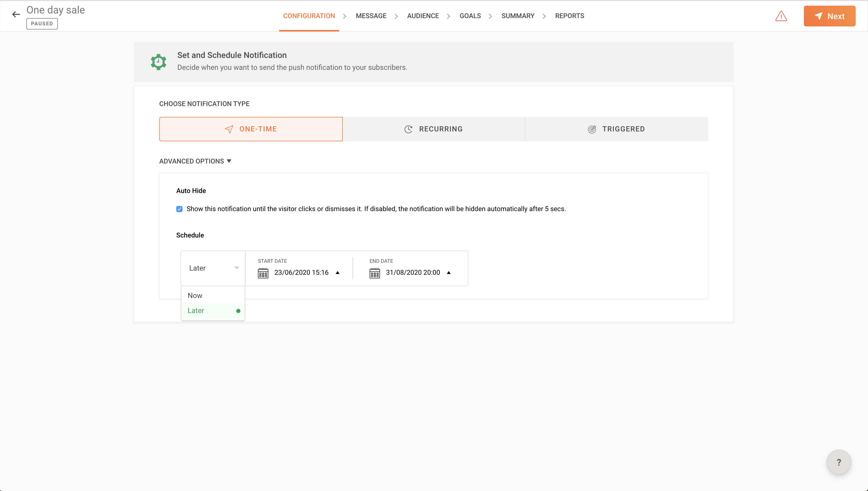Open the Later schedule dropdown
The width and height of the screenshot is (868, 491).
213,268
